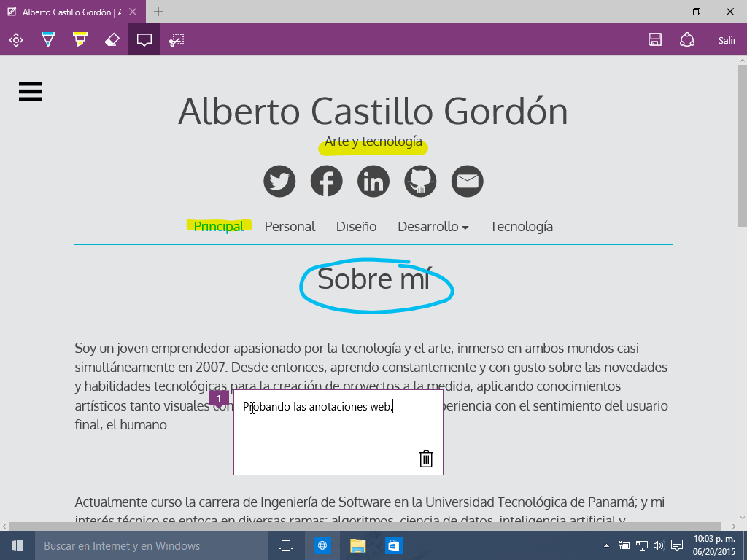Exit web note mode with Salir
The height and width of the screenshot is (560, 747).
[727, 40]
